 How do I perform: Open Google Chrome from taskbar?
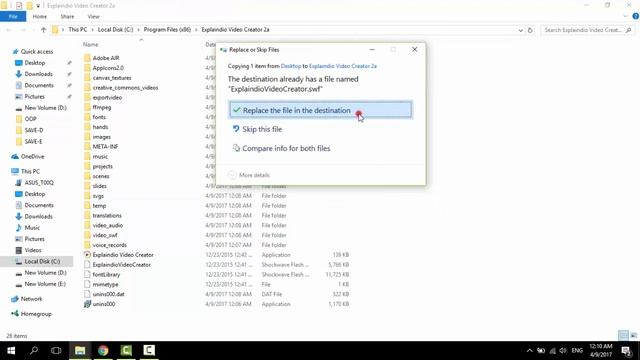[103, 351]
